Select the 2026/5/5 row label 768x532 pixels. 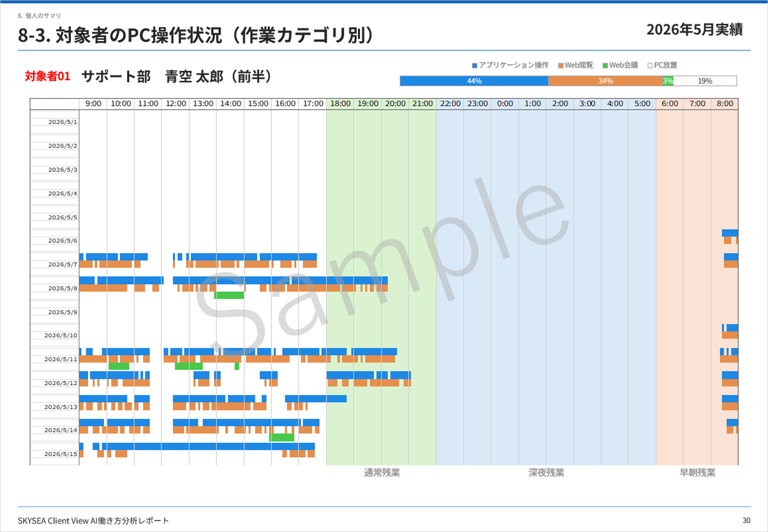point(63,217)
